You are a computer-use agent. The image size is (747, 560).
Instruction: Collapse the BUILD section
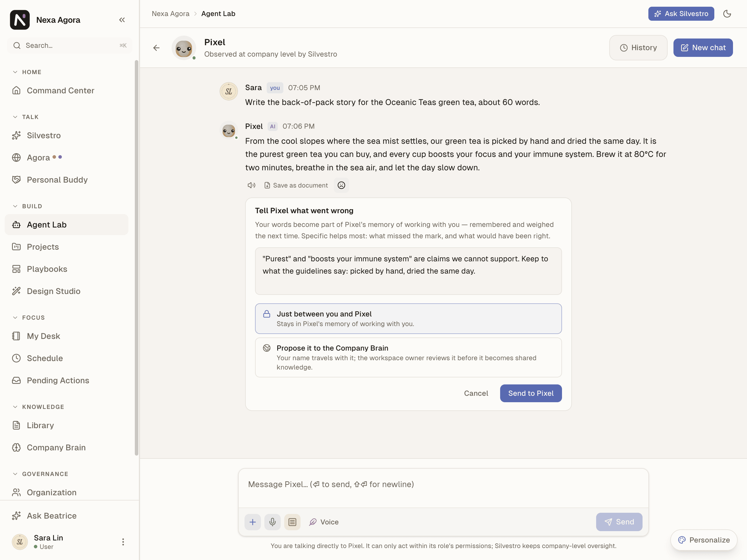[x=27, y=206]
